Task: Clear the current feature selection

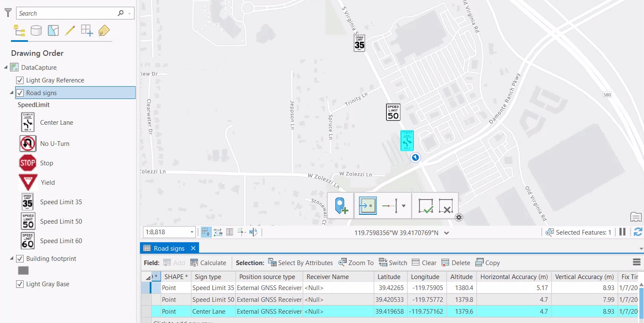Action: tap(424, 263)
